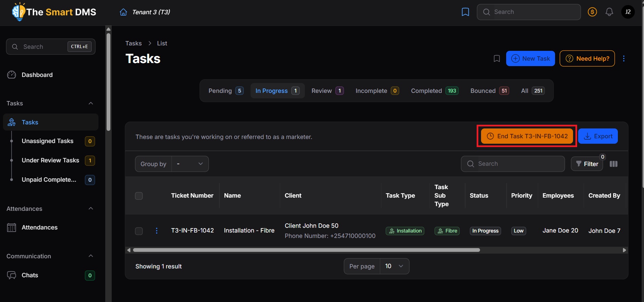Open the notifications bell
Screen dimensions: 644x302
[609, 12]
